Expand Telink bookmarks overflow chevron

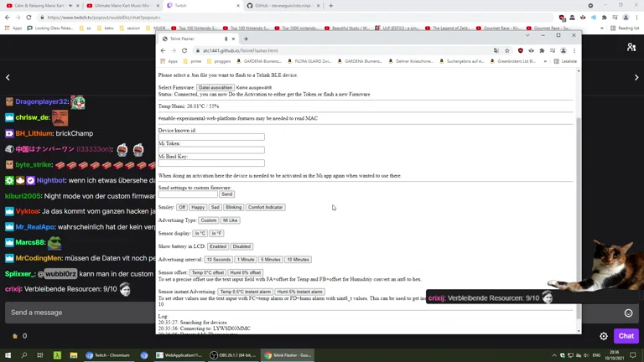[545, 61]
